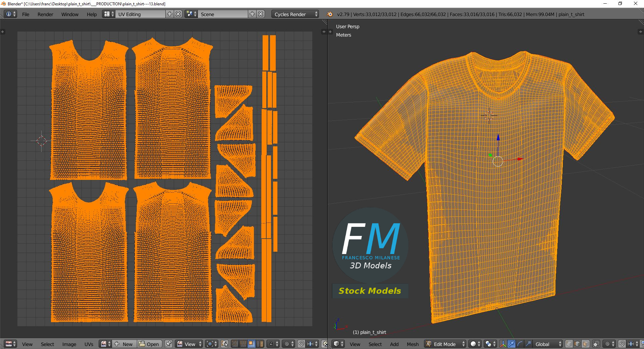Image resolution: width=644 pixels, height=349 pixels.
Task: Open the UV editor View menu
Action: tap(27, 344)
